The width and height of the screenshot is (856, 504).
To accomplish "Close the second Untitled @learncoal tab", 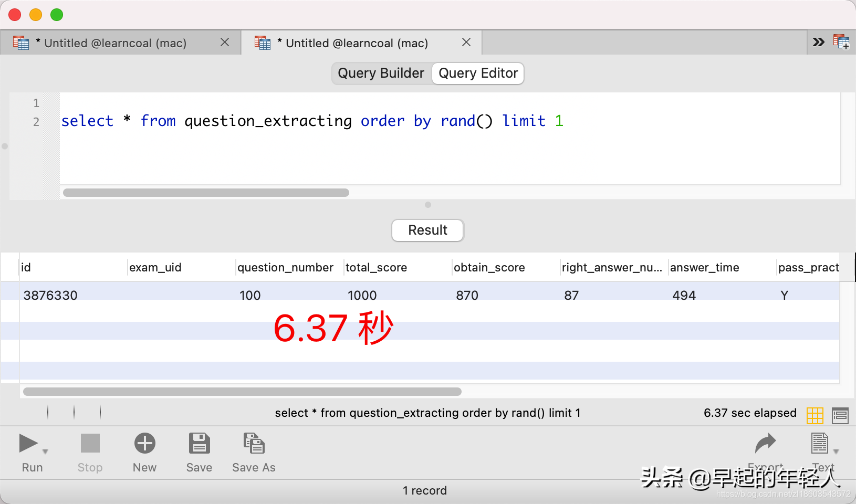I will (x=466, y=42).
